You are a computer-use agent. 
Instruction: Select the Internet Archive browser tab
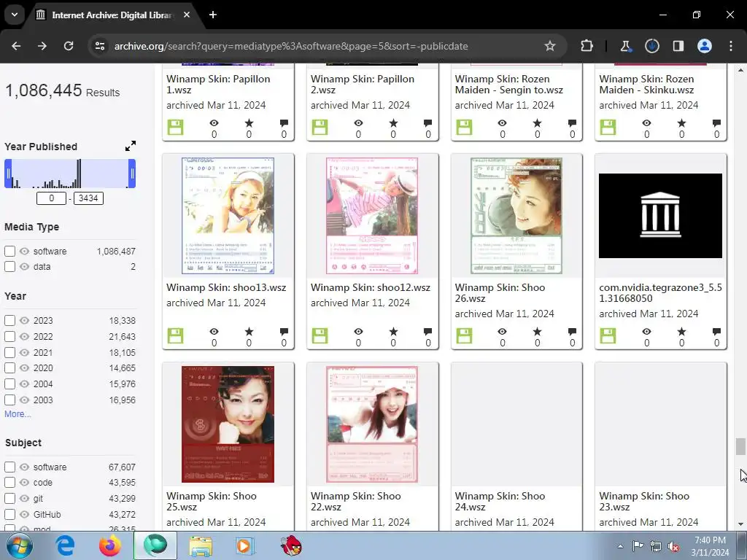tap(113, 15)
